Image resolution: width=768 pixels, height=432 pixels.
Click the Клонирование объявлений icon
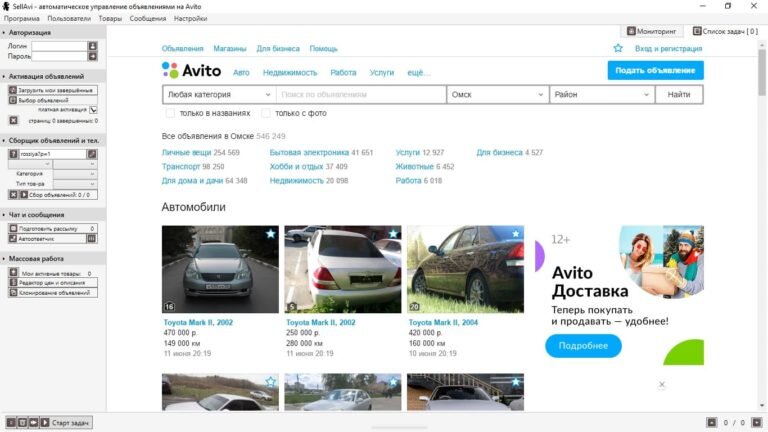click(x=13, y=292)
